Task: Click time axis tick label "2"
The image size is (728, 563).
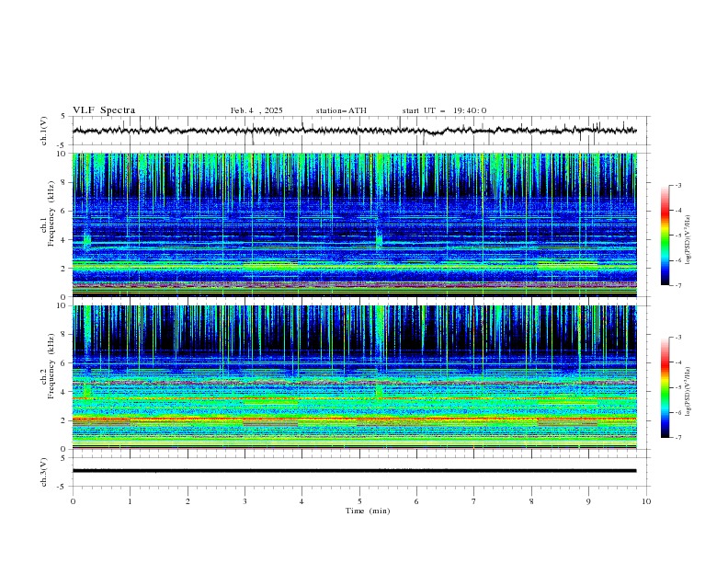Action: pos(188,501)
